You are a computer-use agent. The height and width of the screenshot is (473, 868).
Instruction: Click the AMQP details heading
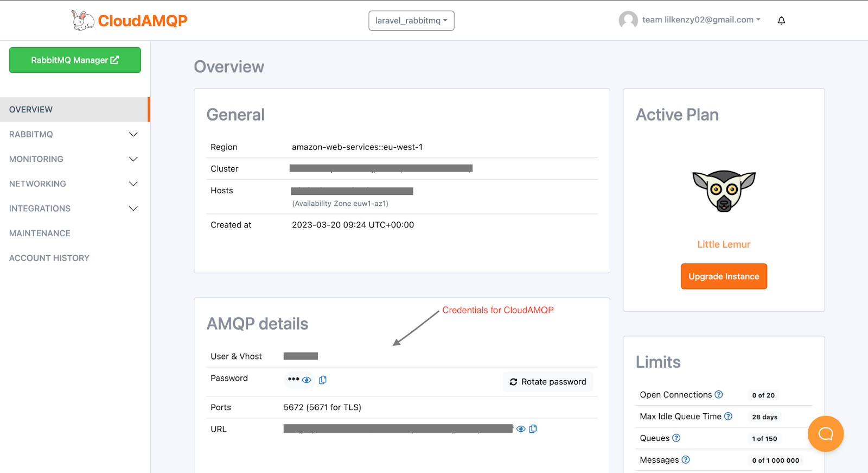click(x=257, y=324)
